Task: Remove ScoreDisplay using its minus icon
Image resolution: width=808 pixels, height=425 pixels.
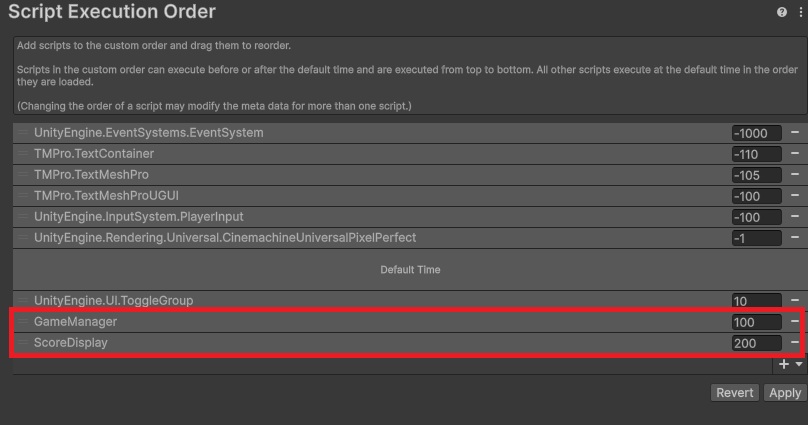Action: [x=795, y=343]
